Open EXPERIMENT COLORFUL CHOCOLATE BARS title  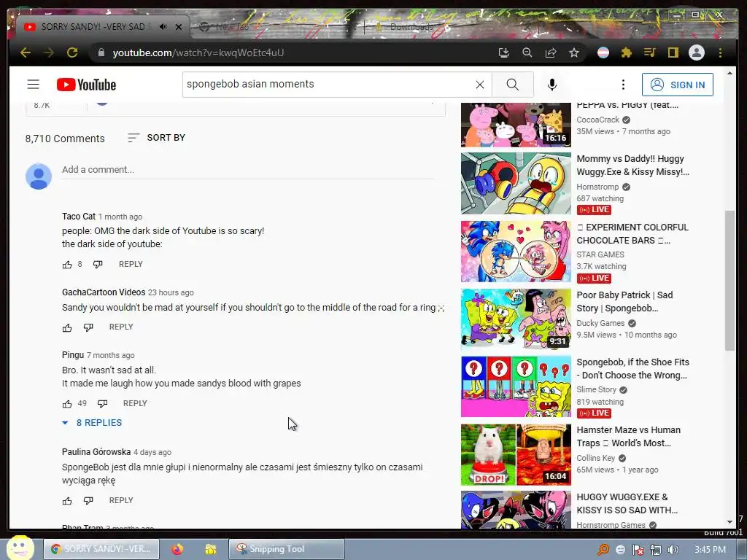point(632,234)
